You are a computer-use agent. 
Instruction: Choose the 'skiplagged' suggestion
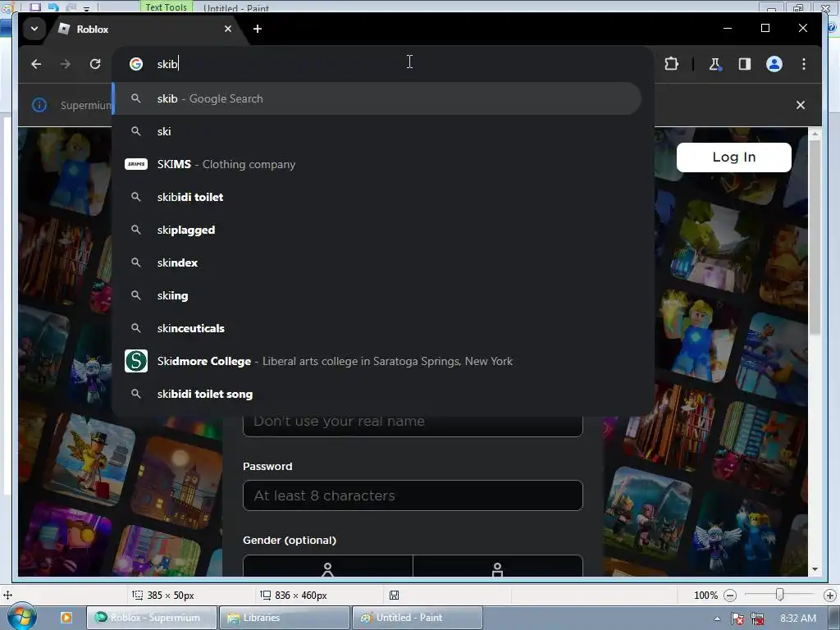coord(377,230)
